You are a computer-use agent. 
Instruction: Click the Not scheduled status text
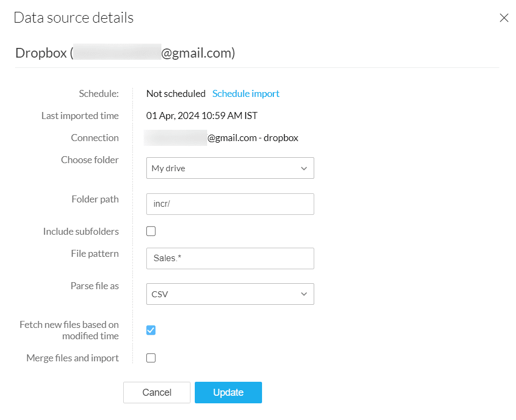click(x=176, y=94)
